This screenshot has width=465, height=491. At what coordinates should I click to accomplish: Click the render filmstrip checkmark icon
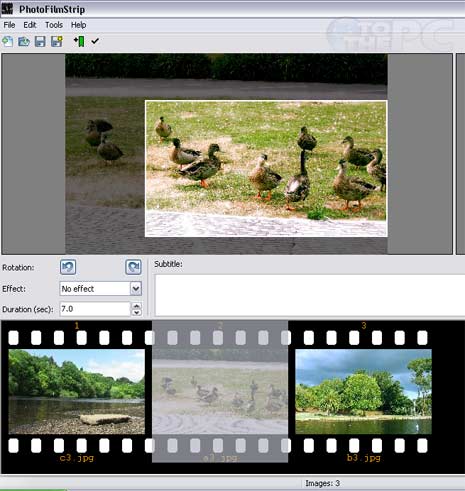[95, 41]
